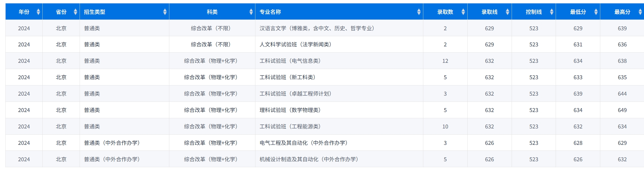This screenshot has width=644, height=172.
Task: Select the 理科试验班（数学物理类） row
Action: pos(290,110)
